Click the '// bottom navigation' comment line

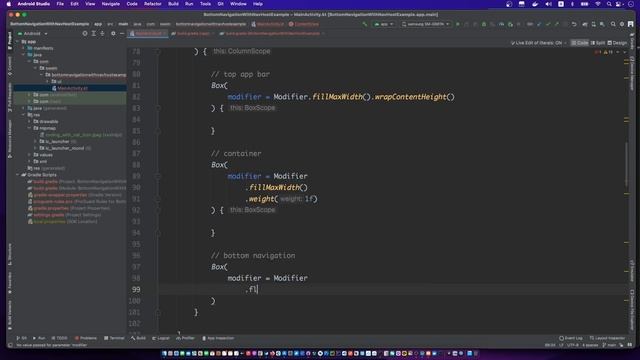coord(253,256)
